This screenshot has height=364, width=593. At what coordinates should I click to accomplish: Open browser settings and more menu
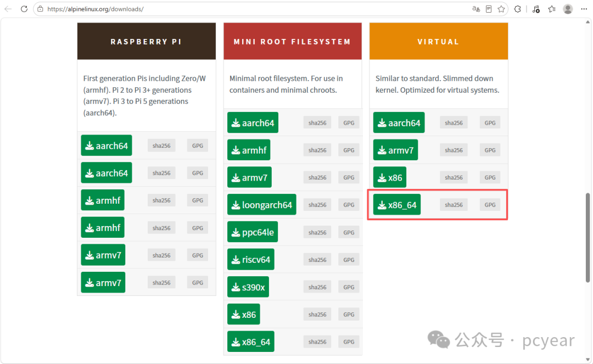584,9
